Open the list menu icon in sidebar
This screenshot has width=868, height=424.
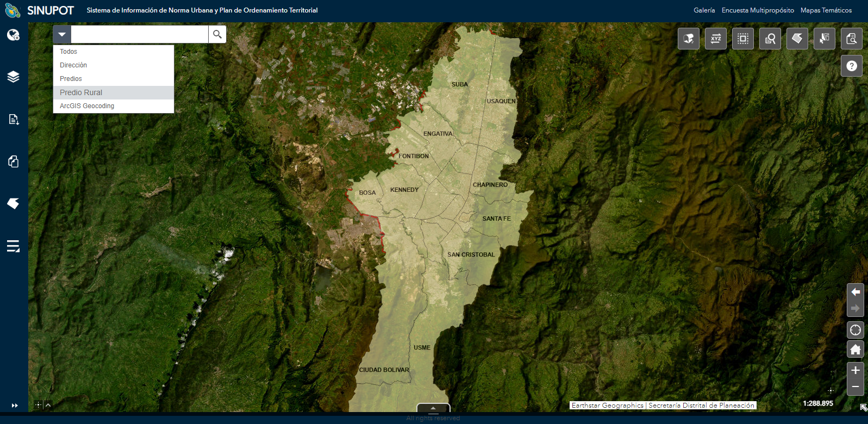coord(13,246)
